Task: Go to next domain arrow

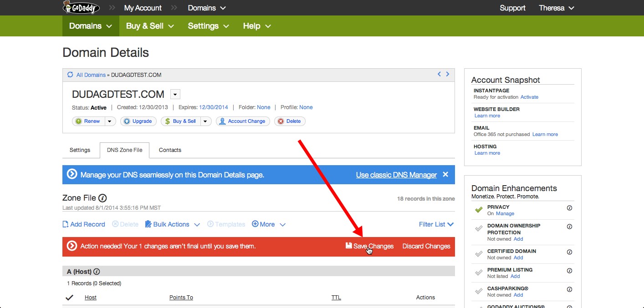Action: [x=448, y=74]
